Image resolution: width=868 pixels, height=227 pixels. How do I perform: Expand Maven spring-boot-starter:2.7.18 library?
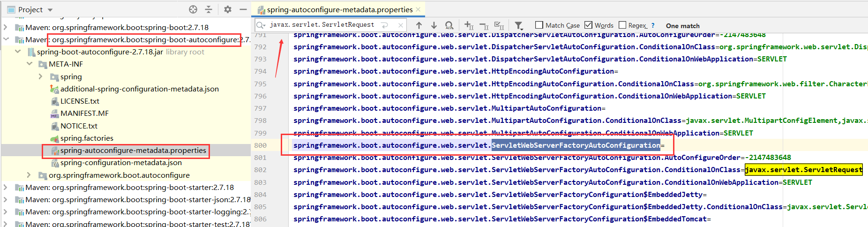point(6,187)
